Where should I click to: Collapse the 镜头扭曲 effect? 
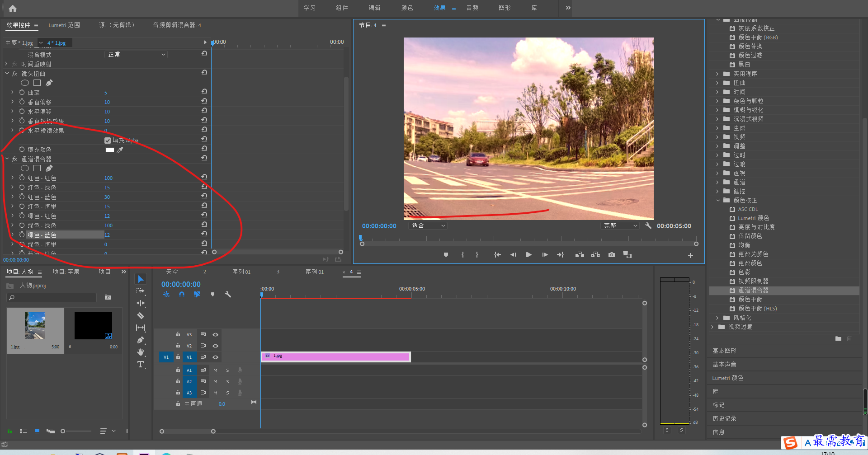7,73
